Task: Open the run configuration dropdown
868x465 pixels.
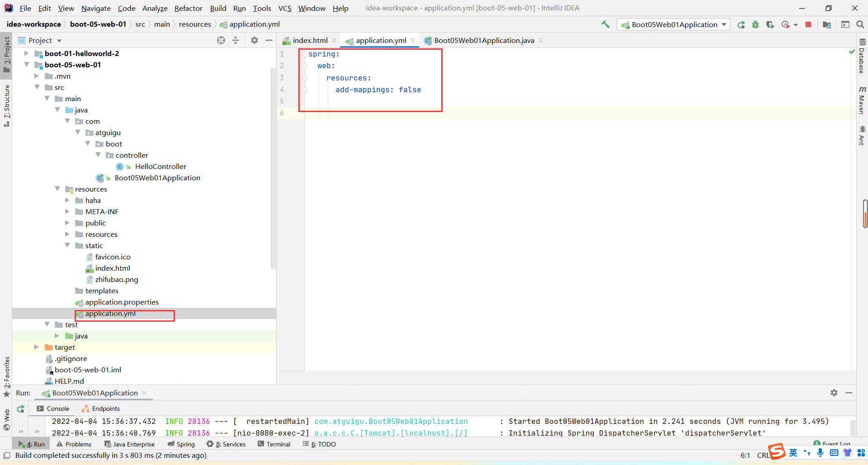Action: pyautogui.click(x=673, y=25)
